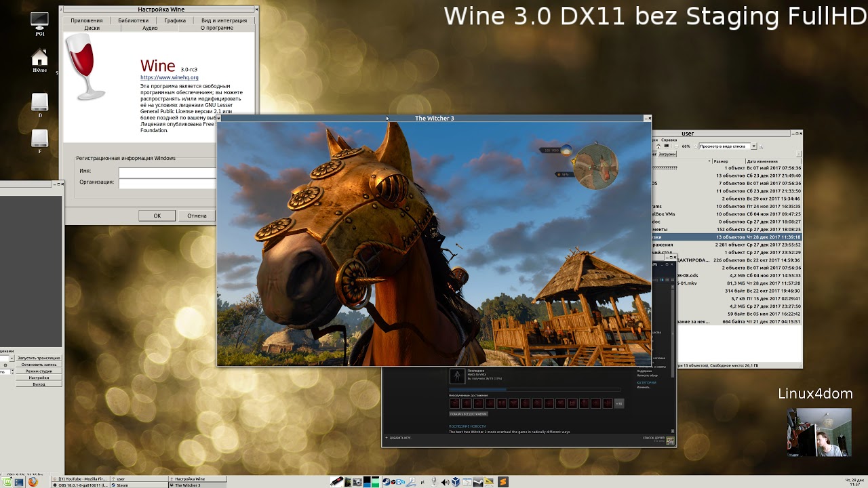868x488 pixels.
Task: Click the Имя input field
Action: tap(167, 172)
